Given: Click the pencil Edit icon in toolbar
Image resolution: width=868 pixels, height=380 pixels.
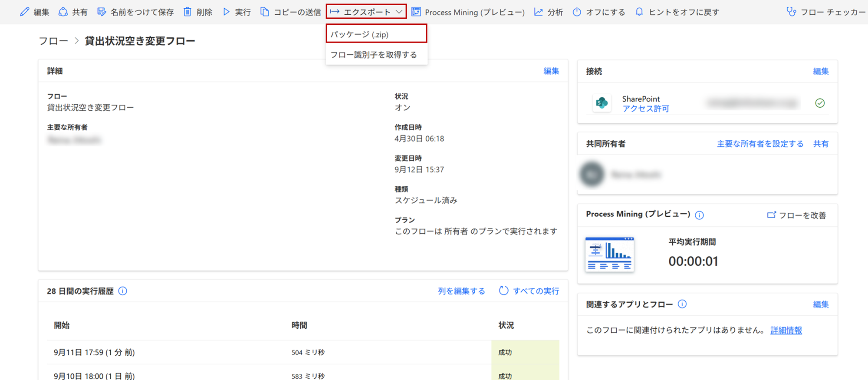Looking at the screenshot, I should tap(25, 12).
